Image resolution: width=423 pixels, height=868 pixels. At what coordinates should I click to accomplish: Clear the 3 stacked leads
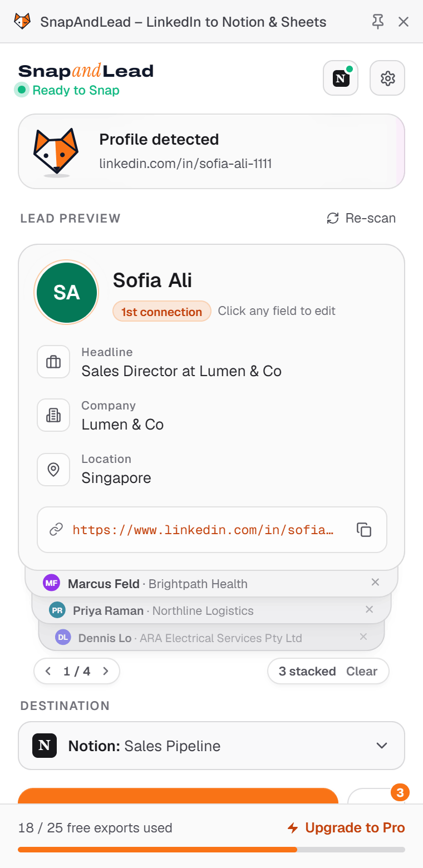click(x=362, y=671)
